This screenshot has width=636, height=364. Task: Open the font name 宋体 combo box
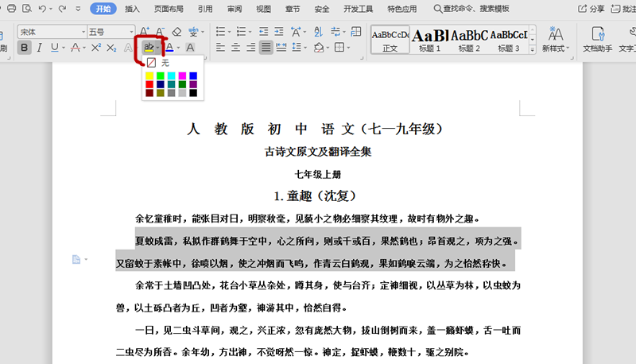coord(52,32)
